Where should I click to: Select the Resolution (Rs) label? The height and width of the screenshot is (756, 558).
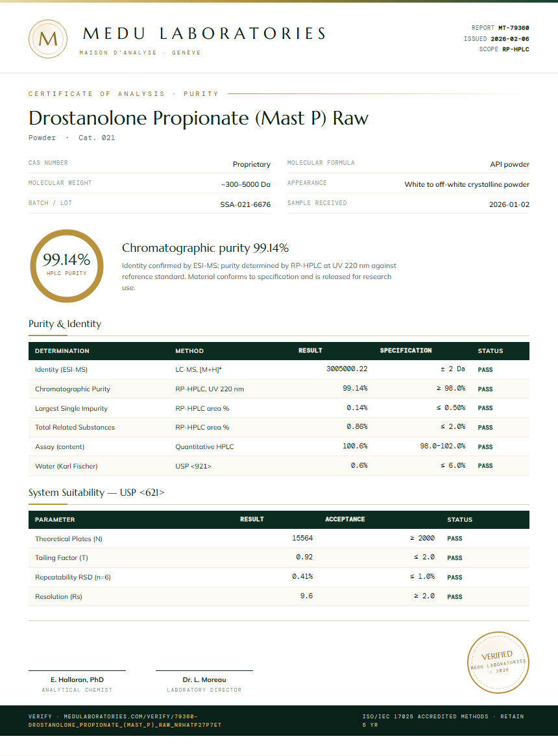[x=58, y=597]
